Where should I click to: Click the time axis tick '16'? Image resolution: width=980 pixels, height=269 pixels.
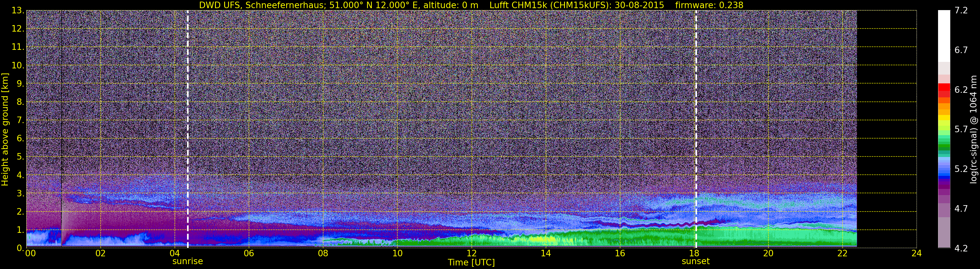[x=620, y=254]
